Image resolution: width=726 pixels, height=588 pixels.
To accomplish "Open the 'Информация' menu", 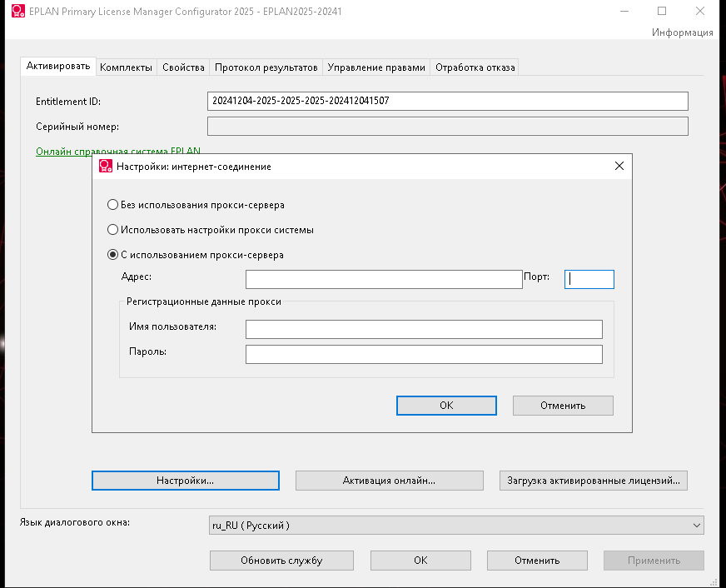I will pyautogui.click(x=682, y=32).
